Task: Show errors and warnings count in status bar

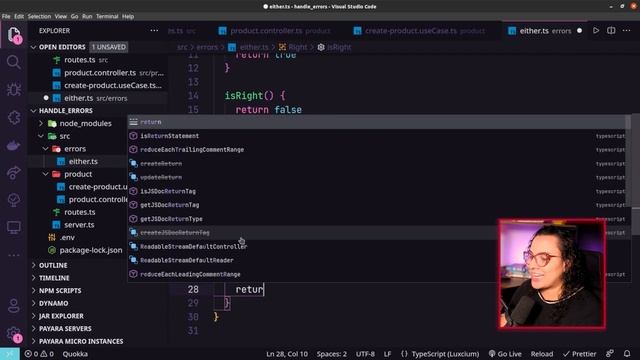Action: point(39,354)
